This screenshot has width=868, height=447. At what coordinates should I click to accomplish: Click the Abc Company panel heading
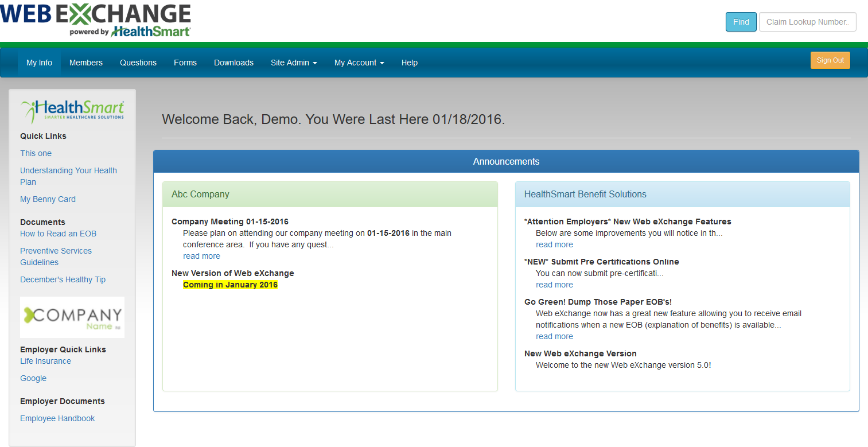[330, 195]
